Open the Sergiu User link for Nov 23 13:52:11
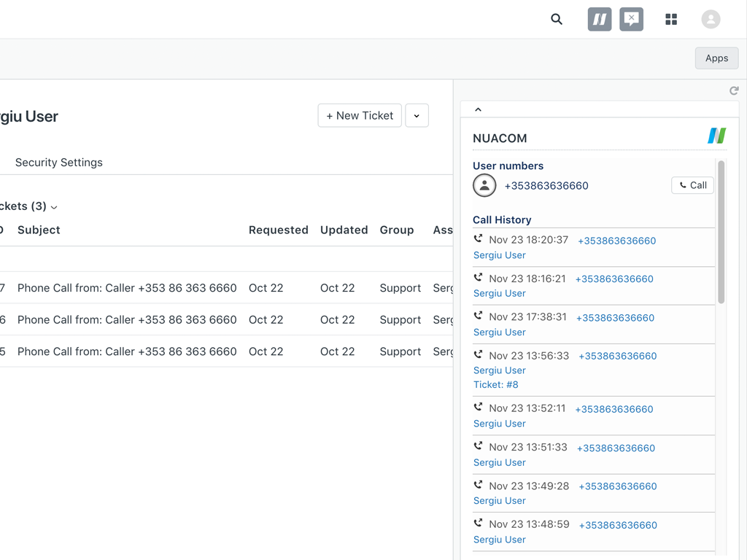The height and width of the screenshot is (560, 747). 500,424
